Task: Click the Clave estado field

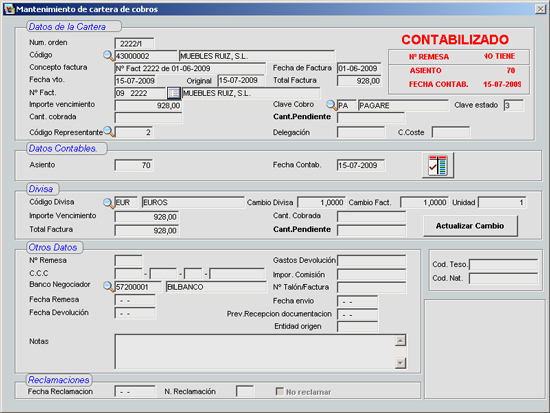Action: click(x=514, y=105)
